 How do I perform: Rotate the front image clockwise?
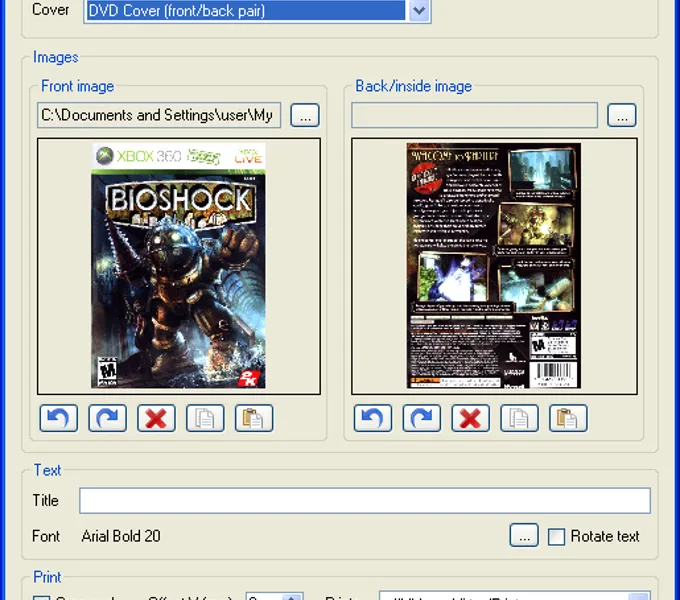coord(108,418)
